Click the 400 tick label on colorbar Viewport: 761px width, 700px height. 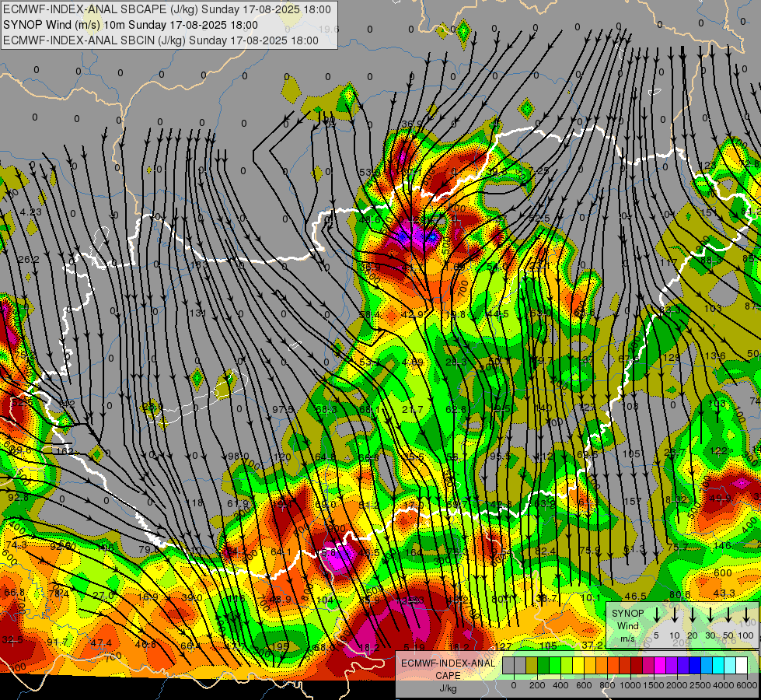(560, 685)
